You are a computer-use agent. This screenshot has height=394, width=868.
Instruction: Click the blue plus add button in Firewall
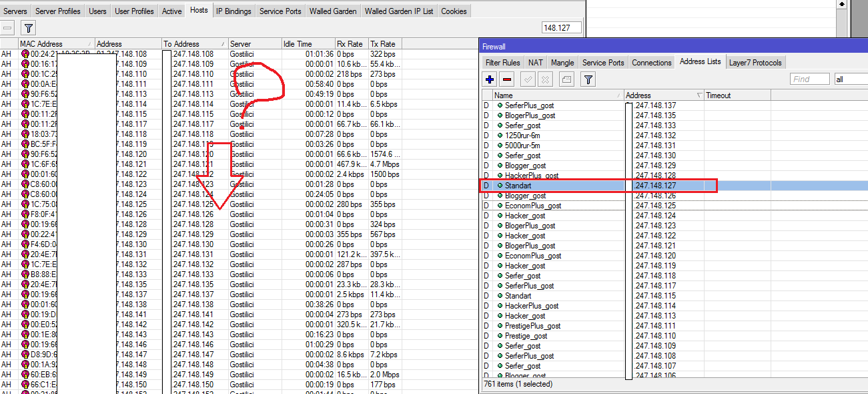coord(490,79)
